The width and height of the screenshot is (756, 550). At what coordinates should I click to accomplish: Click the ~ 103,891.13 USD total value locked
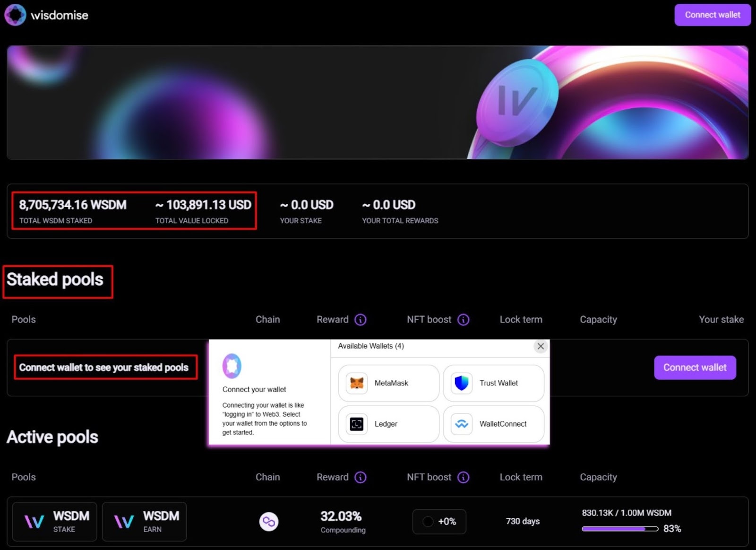coord(203,205)
